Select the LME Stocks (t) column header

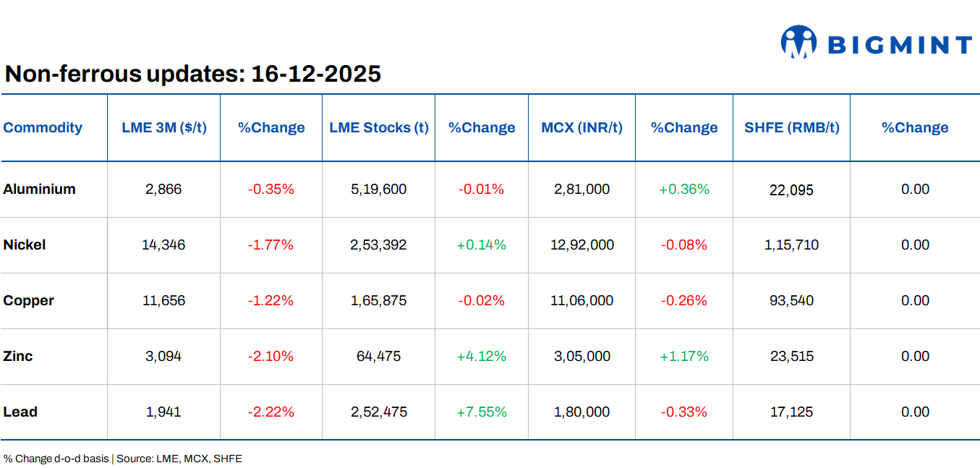(x=378, y=128)
